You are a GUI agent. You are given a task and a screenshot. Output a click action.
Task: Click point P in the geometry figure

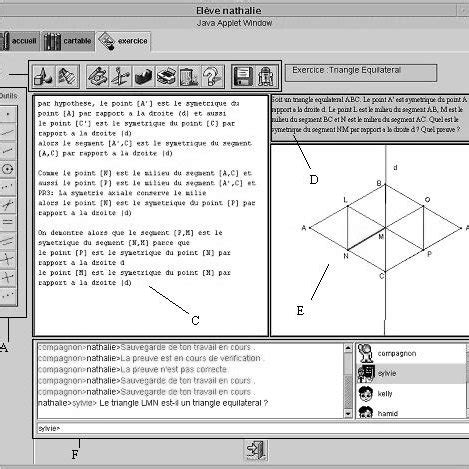coord(423,250)
